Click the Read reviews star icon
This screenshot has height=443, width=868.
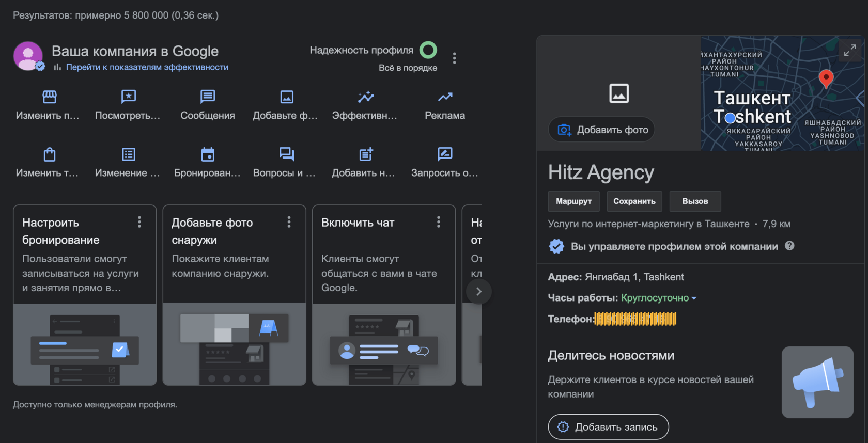tap(128, 97)
